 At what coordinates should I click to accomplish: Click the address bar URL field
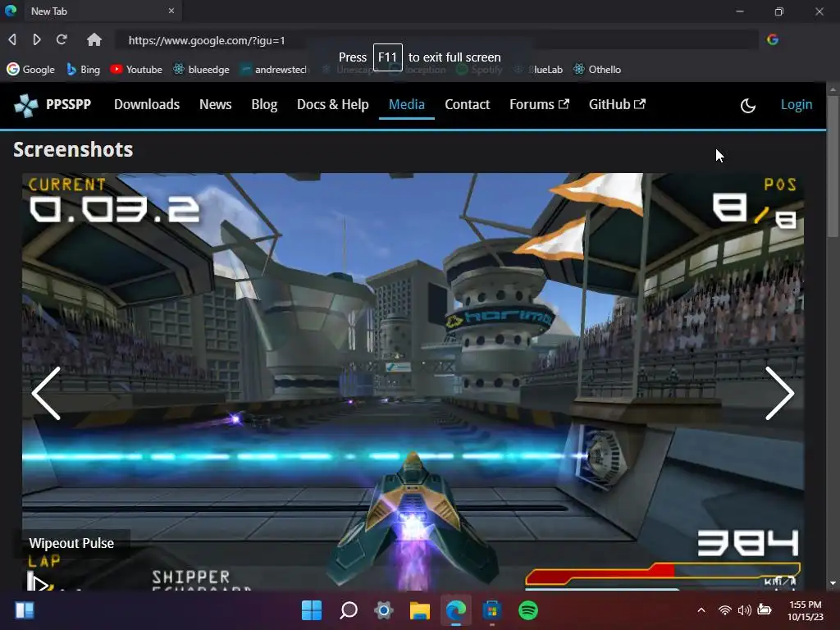[x=436, y=40]
